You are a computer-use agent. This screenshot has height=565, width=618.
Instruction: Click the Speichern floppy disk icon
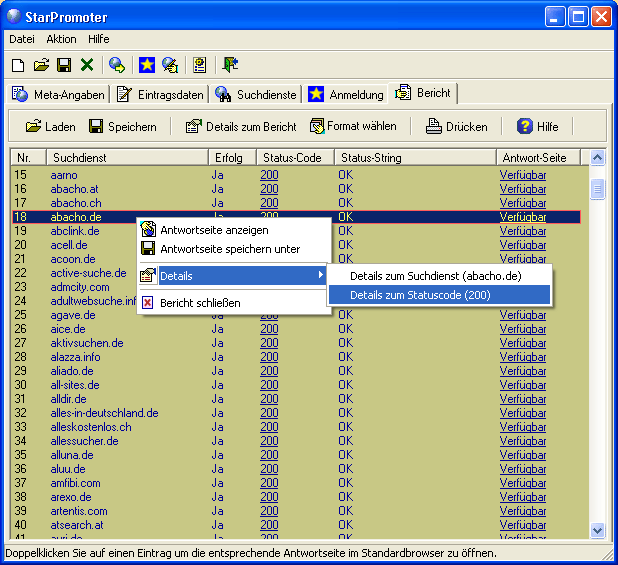pos(96,126)
